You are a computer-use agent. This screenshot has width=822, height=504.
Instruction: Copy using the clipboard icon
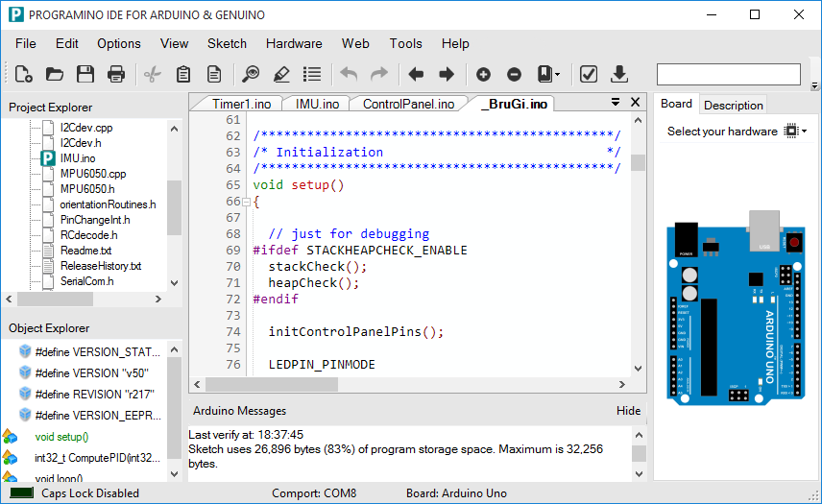[x=183, y=74]
